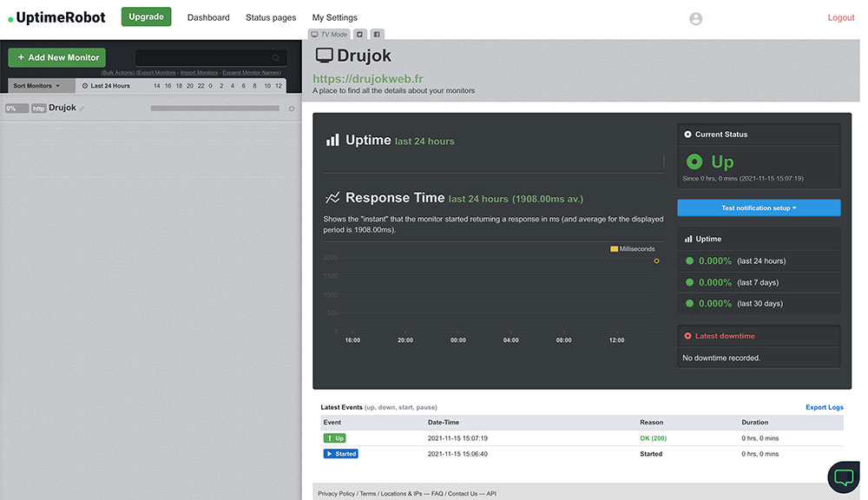Click the clock icon beside Last 24 Hours

[85, 86]
